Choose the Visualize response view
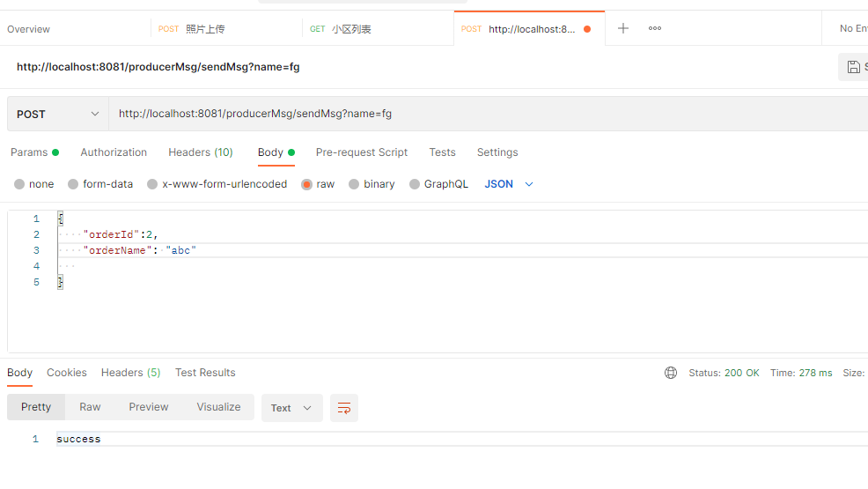The image size is (868, 489). click(x=218, y=407)
